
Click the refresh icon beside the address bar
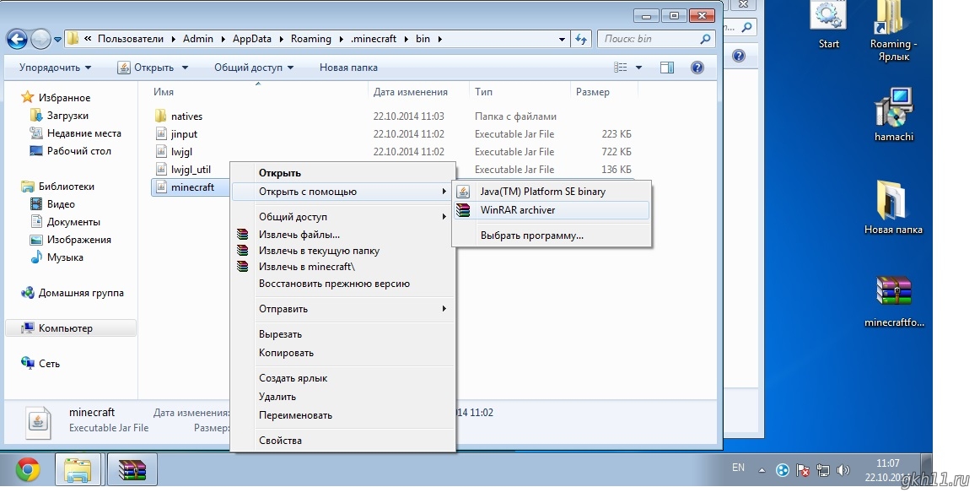point(581,39)
